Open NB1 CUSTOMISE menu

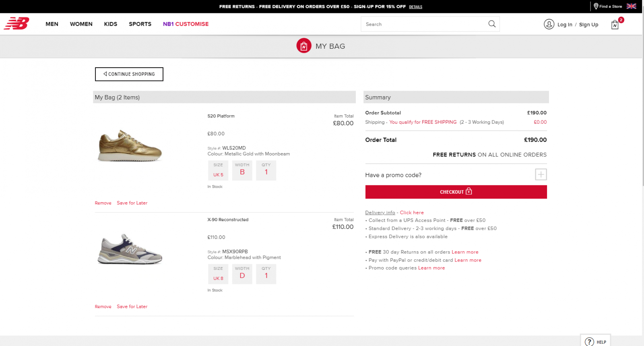[x=186, y=24]
